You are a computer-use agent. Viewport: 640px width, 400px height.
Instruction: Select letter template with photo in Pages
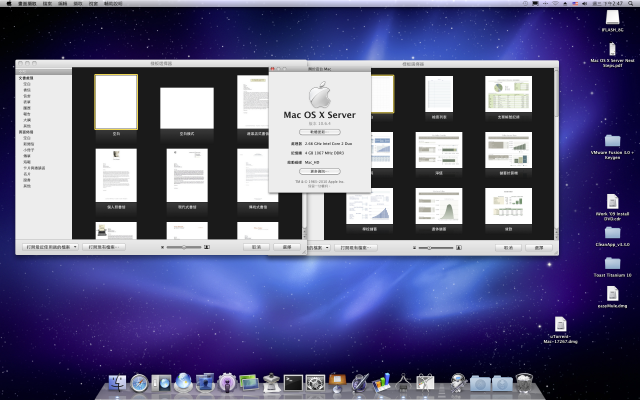pyautogui.click(x=116, y=176)
